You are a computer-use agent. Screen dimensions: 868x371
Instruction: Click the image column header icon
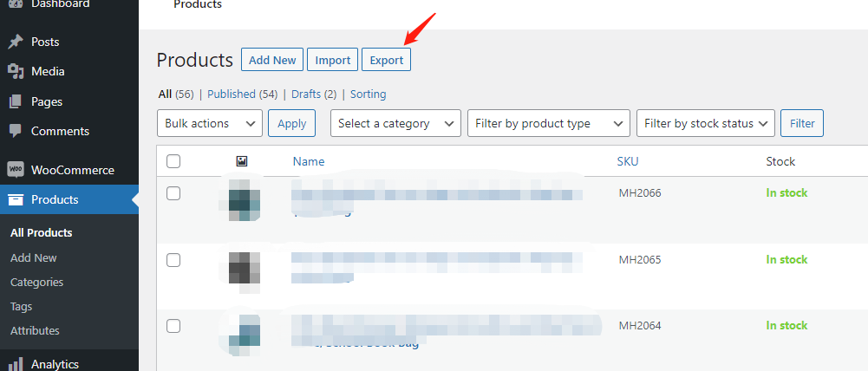(x=241, y=161)
